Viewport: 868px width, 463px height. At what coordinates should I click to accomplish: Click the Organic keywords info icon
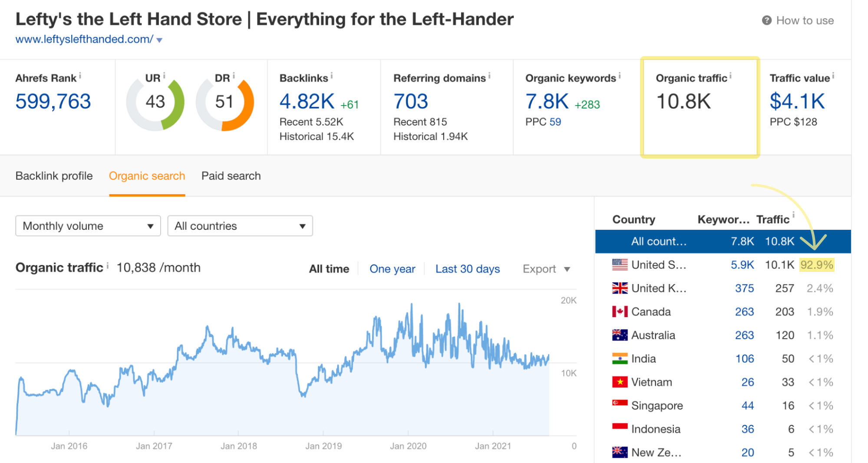click(x=620, y=76)
